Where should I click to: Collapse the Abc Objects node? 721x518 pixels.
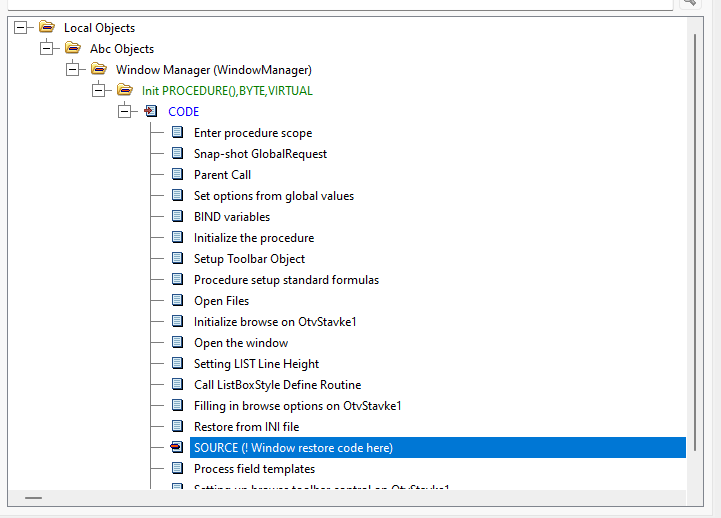click(47, 49)
